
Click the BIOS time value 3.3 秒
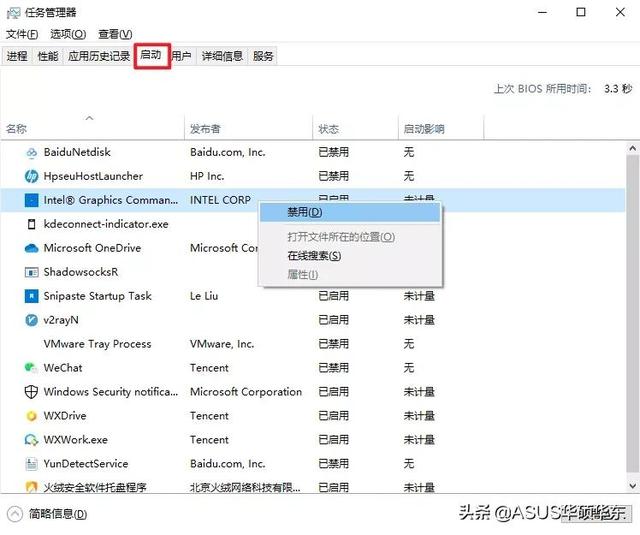click(618, 89)
